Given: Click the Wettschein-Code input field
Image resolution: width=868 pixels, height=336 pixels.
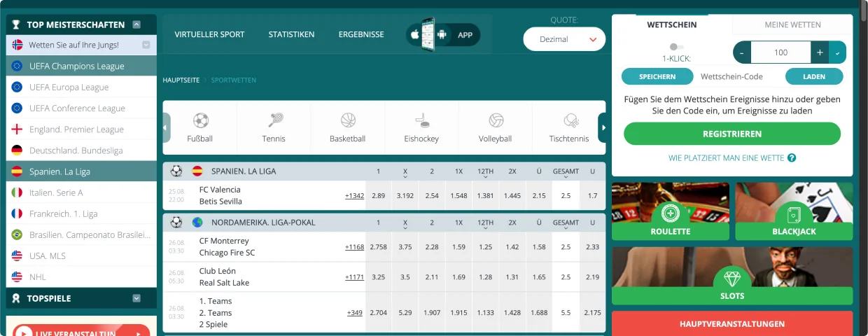Looking at the screenshot, I should [x=739, y=76].
